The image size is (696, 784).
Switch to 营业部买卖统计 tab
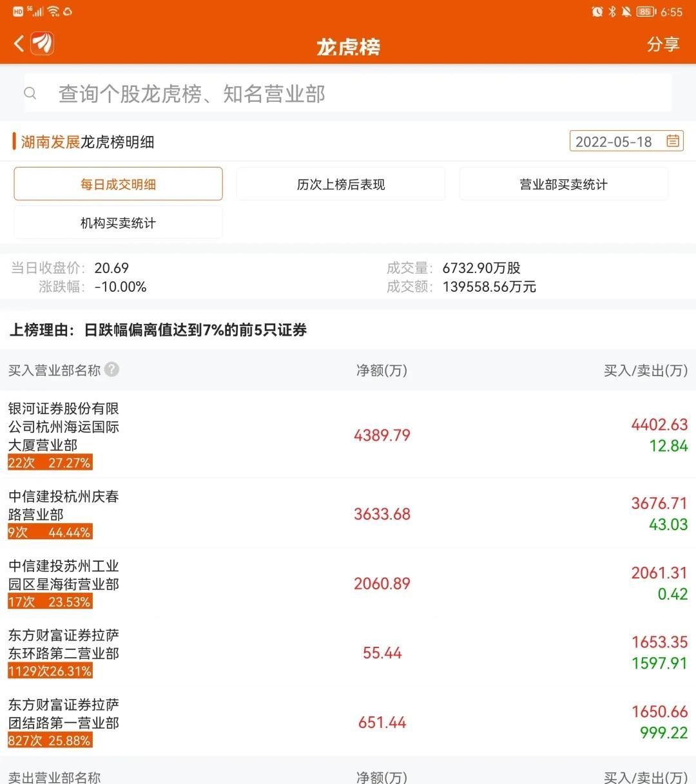(x=563, y=184)
